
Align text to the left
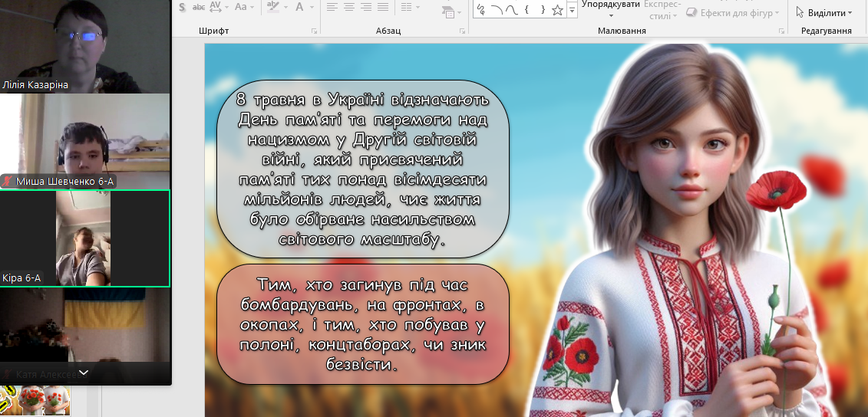coord(332,7)
